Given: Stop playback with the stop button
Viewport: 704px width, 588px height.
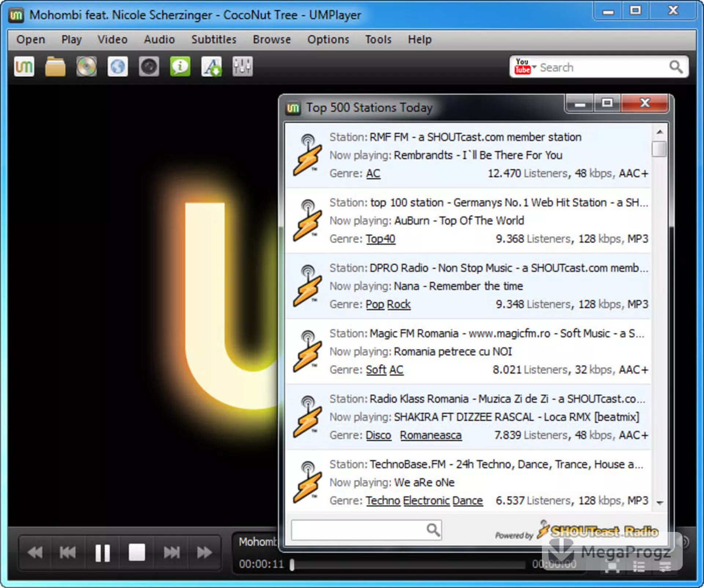Looking at the screenshot, I should 137,552.
